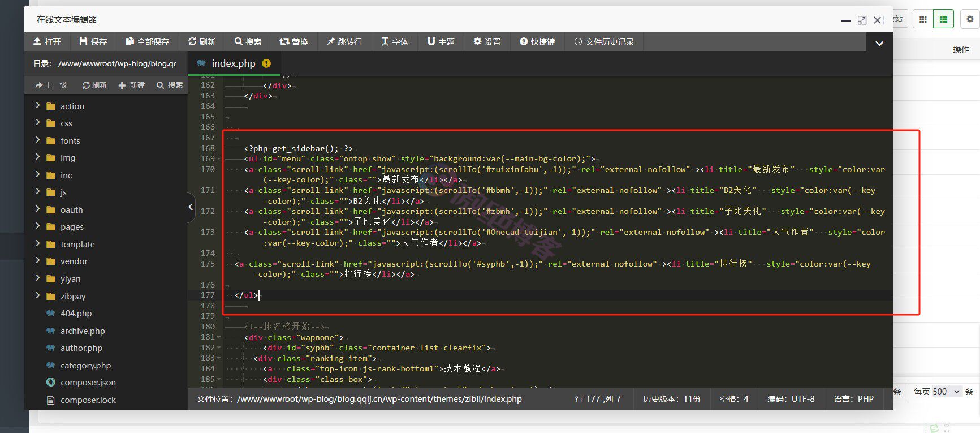980x433 pixels.
Task: Save the file with 保存 button
Action: coord(93,42)
